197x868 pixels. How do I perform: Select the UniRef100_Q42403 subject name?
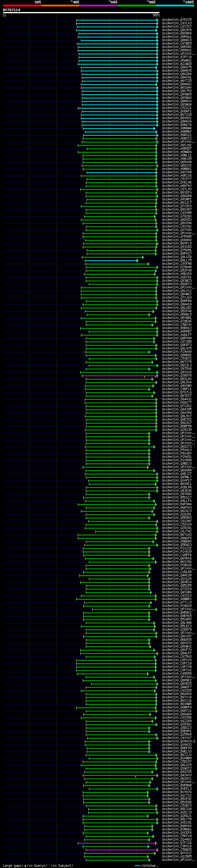coord(177,775)
